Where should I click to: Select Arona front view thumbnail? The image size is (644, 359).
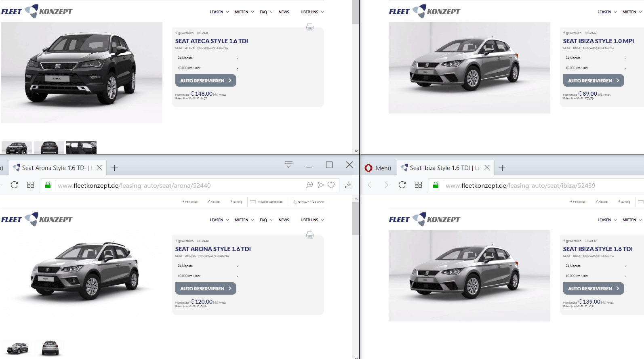point(17,348)
